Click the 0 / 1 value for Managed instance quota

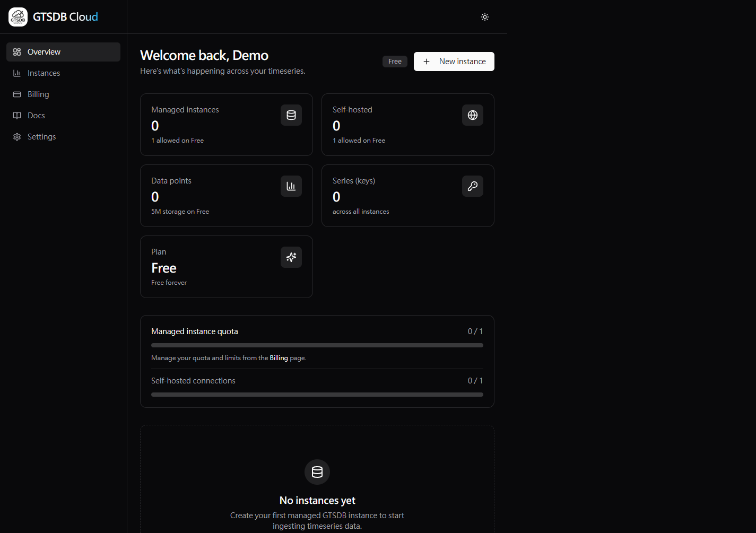(x=475, y=331)
